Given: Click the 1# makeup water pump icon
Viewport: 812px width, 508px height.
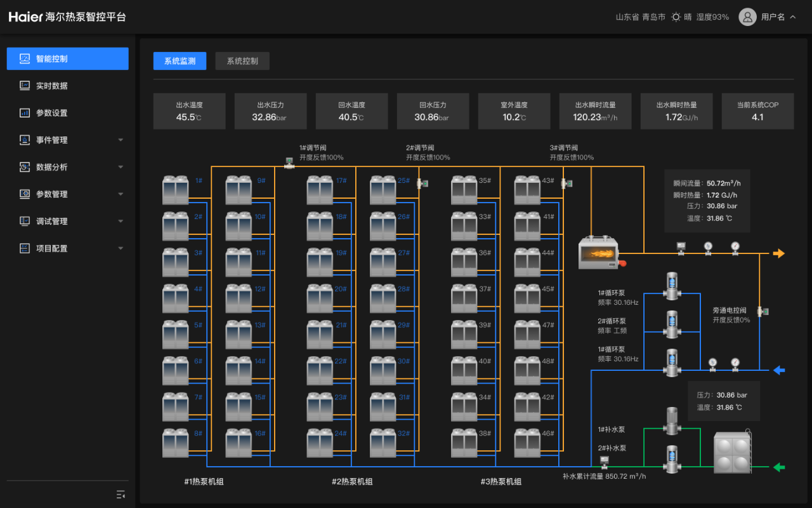Looking at the screenshot, I should coord(671,421).
